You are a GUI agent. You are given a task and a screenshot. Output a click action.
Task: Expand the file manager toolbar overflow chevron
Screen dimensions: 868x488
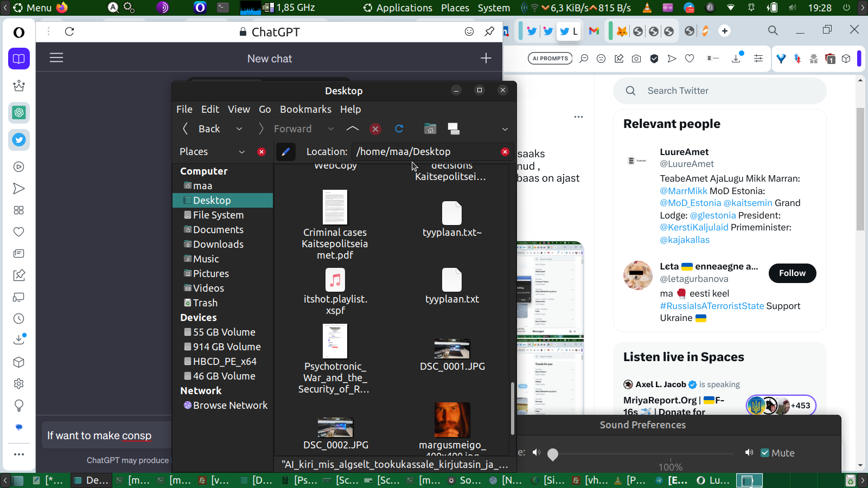[x=505, y=129]
